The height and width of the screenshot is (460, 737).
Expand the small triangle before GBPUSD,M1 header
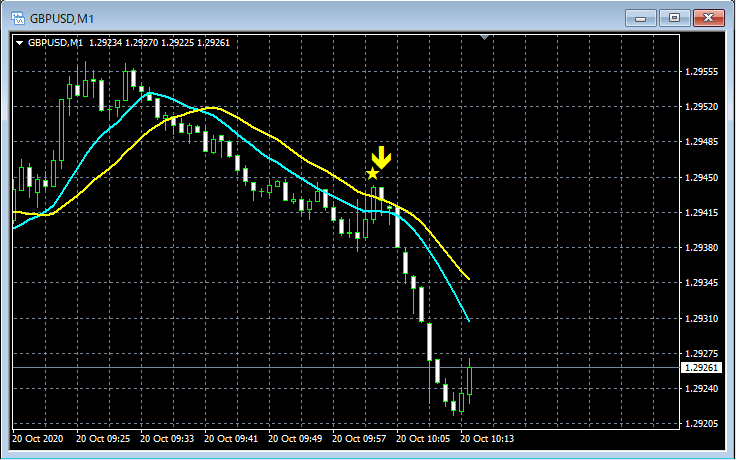(x=20, y=43)
